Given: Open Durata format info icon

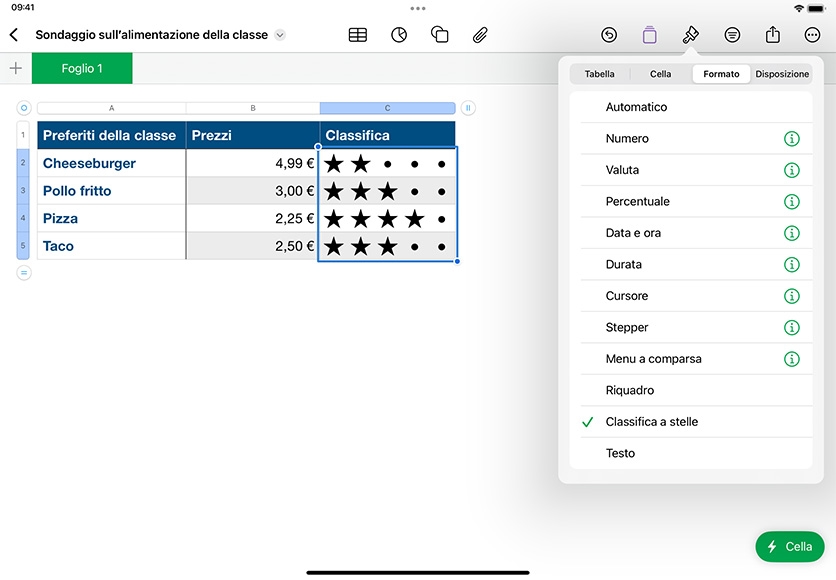Looking at the screenshot, I should click(792, 264).
